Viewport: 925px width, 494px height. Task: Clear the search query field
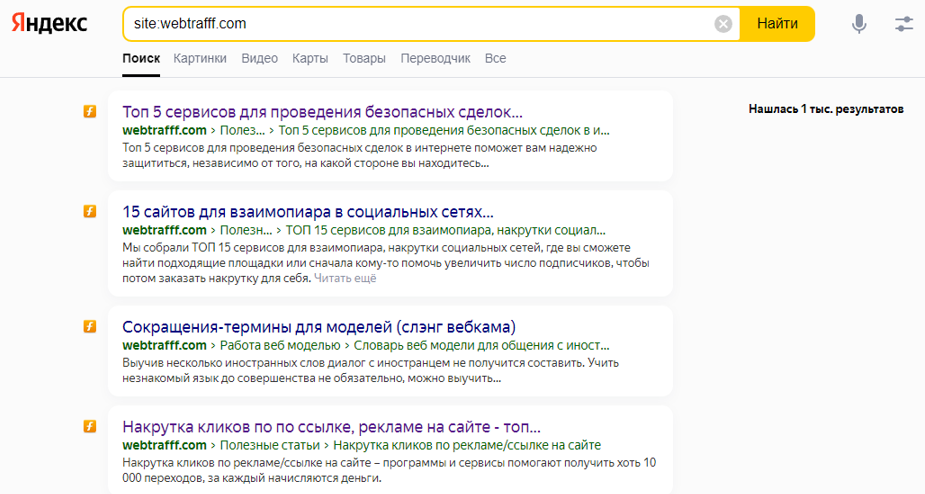[x=723, y=24]
